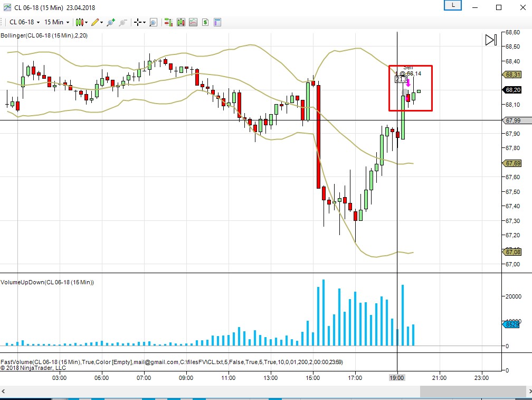The image size is (532, 400).
Task: Click the NinjaTrader chart window icon
Action: (x=7, y=7)
